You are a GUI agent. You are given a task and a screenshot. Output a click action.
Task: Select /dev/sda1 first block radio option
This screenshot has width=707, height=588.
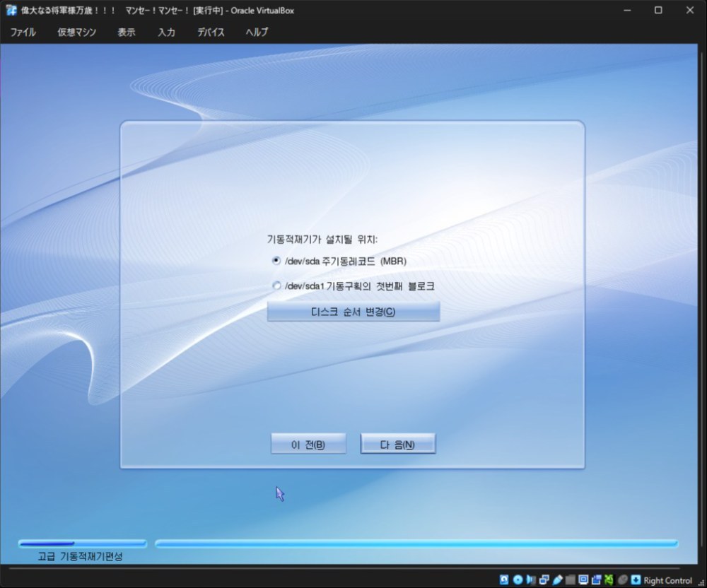276,286
